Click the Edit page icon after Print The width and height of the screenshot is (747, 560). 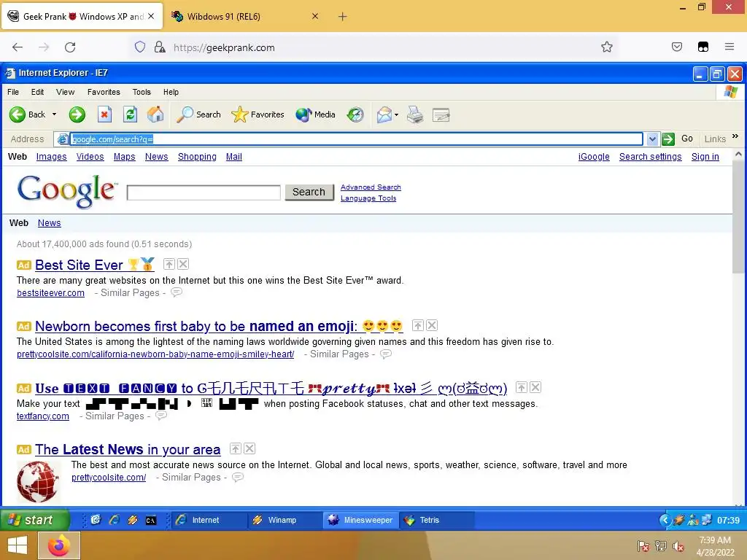(x=441, y=114)
